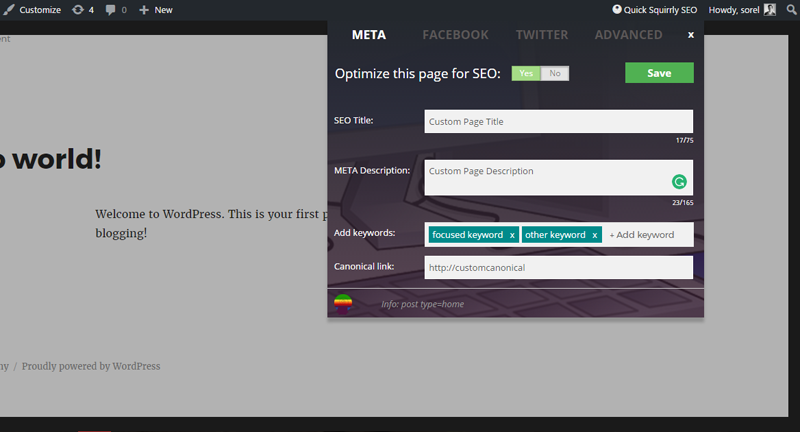Open the Quick Squirrly SEO menu
This screenshot has width=800, height=432.
(655, 10)
